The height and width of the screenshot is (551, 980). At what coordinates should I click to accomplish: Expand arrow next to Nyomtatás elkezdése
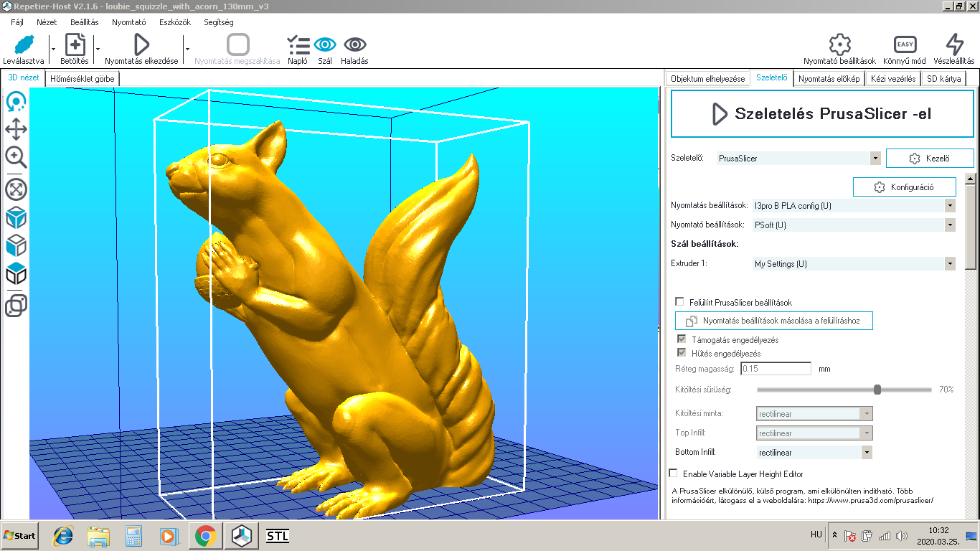pos(187,49)
